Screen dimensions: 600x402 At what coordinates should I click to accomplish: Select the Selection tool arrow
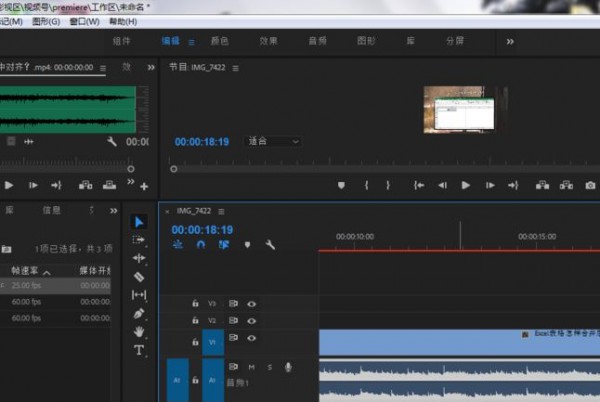[139, 222]
